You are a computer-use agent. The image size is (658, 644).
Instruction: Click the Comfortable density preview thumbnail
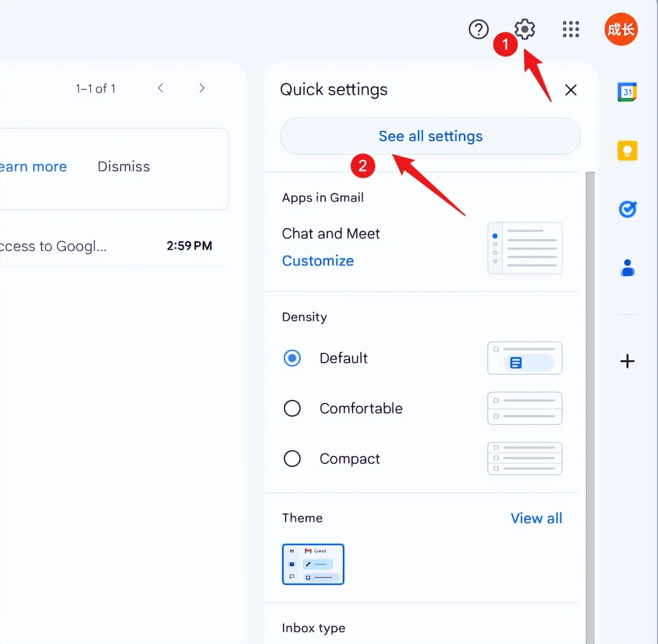click(x=524, y=408)
